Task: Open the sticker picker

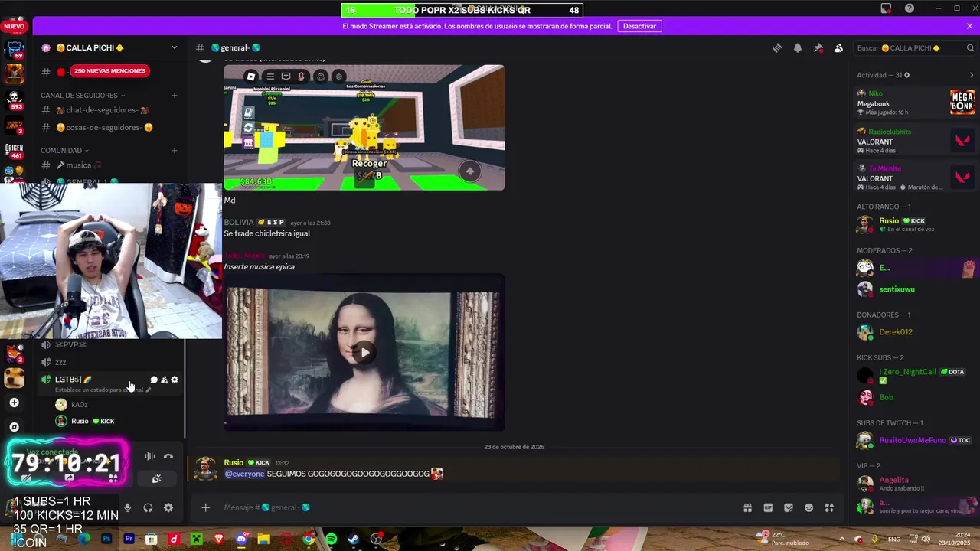Action: click(789, 507)
